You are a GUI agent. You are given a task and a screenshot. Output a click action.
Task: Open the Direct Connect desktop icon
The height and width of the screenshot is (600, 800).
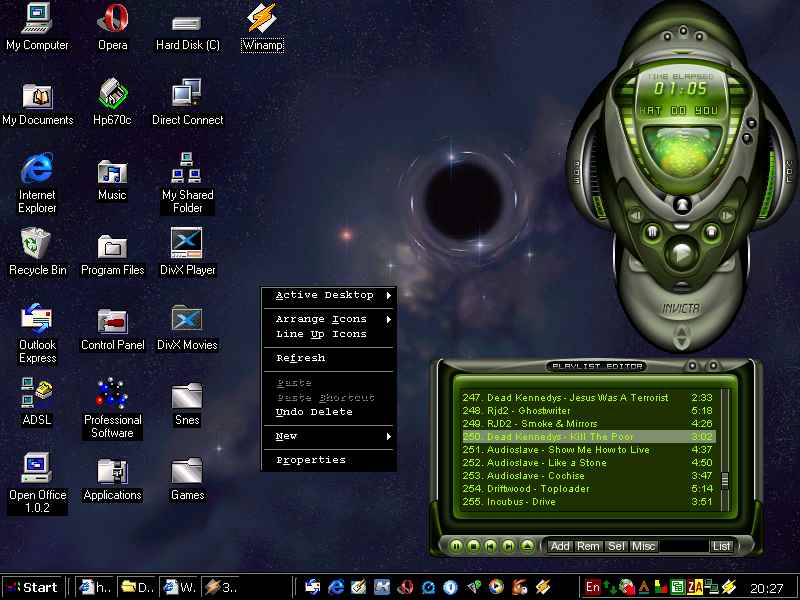[187, 95]
